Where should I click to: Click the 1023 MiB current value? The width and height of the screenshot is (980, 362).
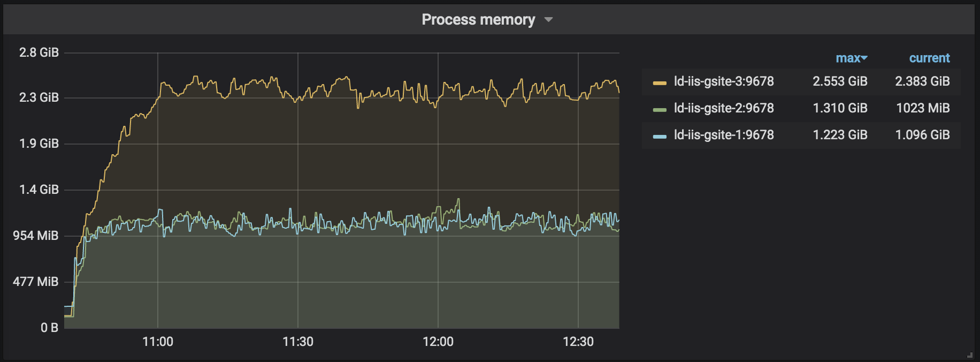[923, 108]
